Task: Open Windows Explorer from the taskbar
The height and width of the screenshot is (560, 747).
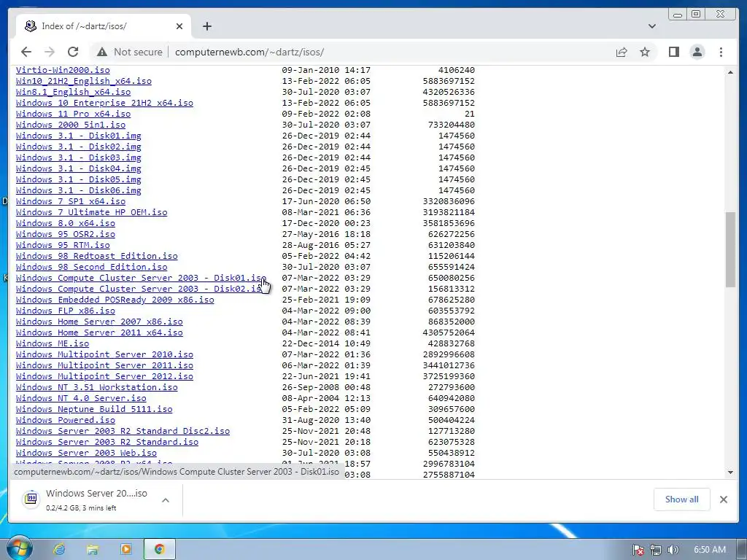Action: 93,550
